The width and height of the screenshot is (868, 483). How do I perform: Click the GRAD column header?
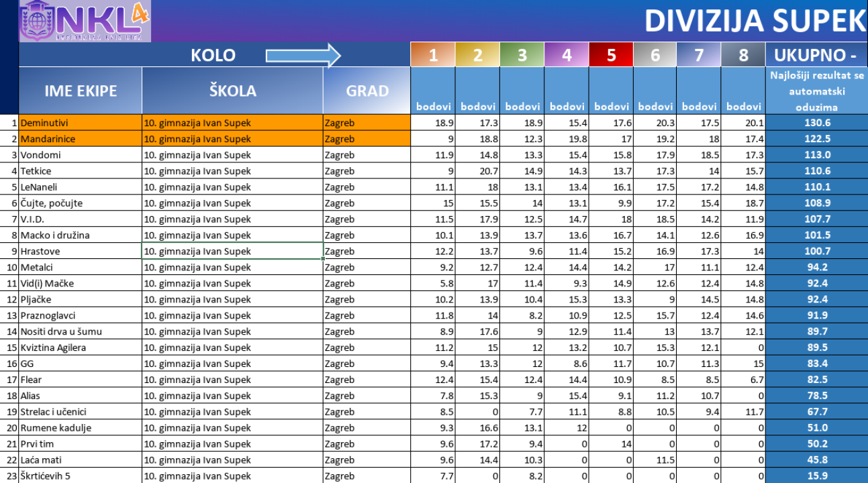367,91
